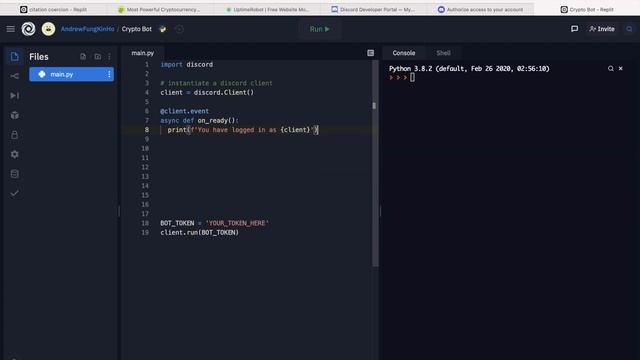Click 'client = discord.Client()' code line
The width and height of the screenshot is (640, 360).
[x=207, y=93]
